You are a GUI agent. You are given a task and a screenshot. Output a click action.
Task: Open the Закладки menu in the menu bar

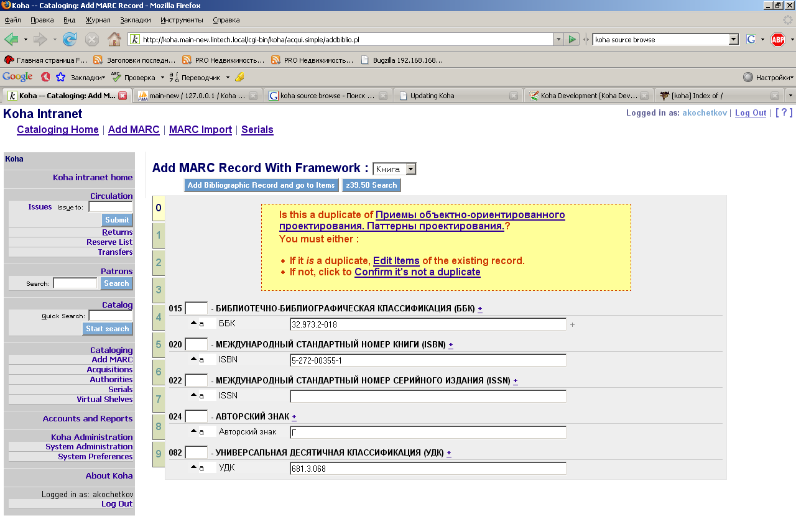pos(135,20)
